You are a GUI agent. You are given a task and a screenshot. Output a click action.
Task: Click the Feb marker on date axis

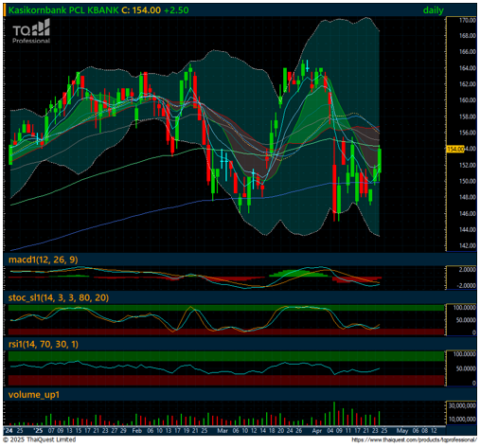[x=137, y=431]
